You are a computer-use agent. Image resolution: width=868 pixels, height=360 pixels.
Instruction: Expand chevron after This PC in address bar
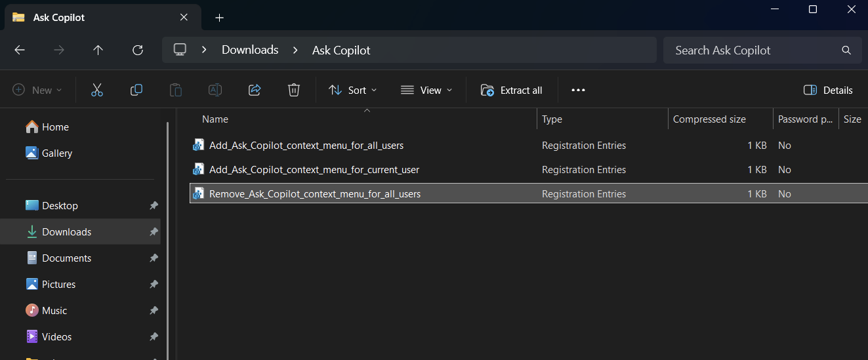pos(205,50)
